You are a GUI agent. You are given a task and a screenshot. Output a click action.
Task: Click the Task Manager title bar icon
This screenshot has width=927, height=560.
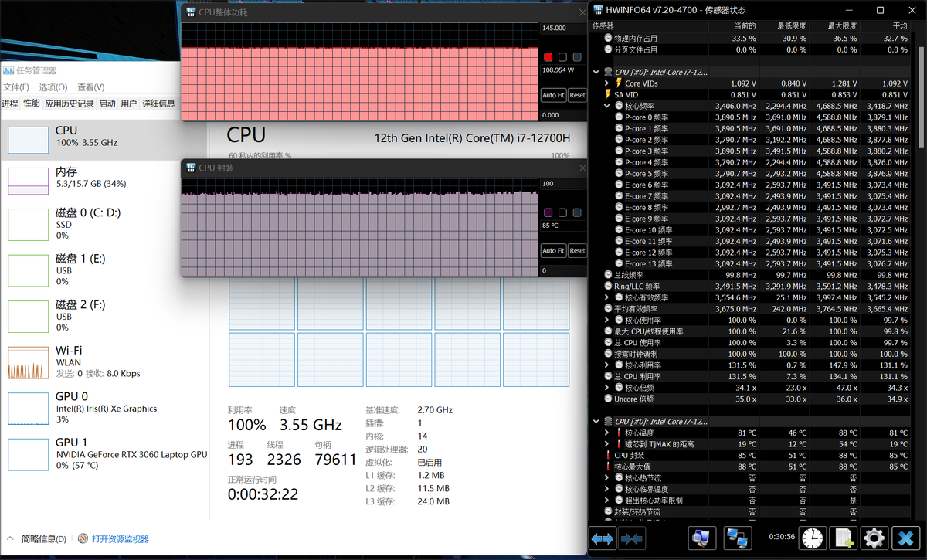tap(8, 70)
